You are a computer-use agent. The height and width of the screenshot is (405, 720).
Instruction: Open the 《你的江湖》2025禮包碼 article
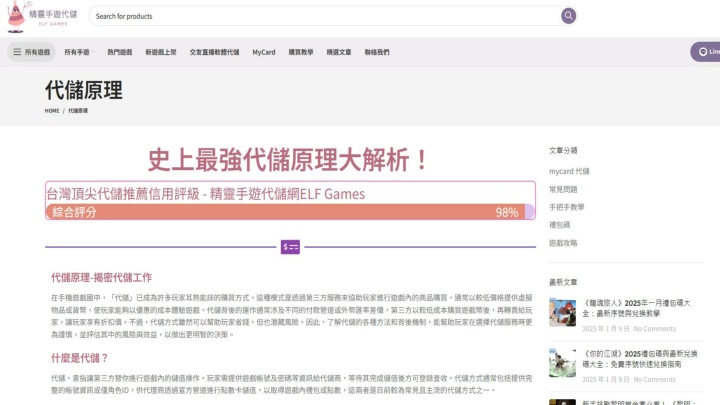(x=640, y=359)
